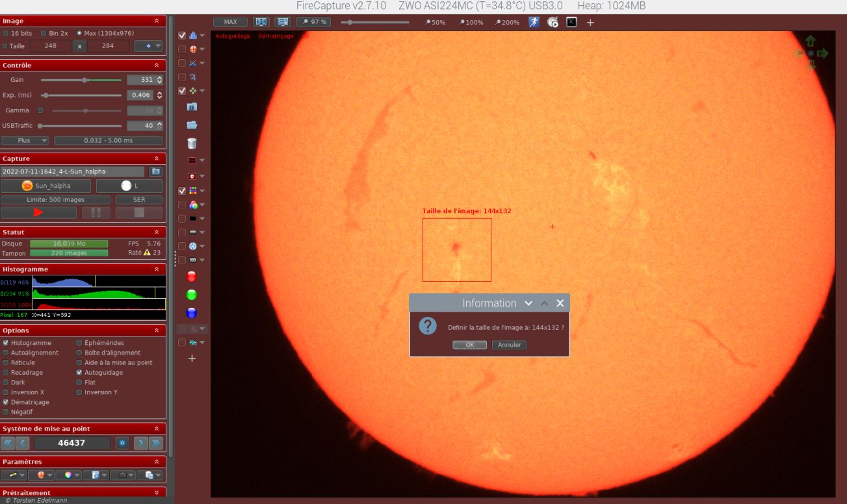The width and height of the screenshot is (847, 504).
Task: Select the Max (1304x976) radio button
Action: pyautogui.click(x=79, y=33)
